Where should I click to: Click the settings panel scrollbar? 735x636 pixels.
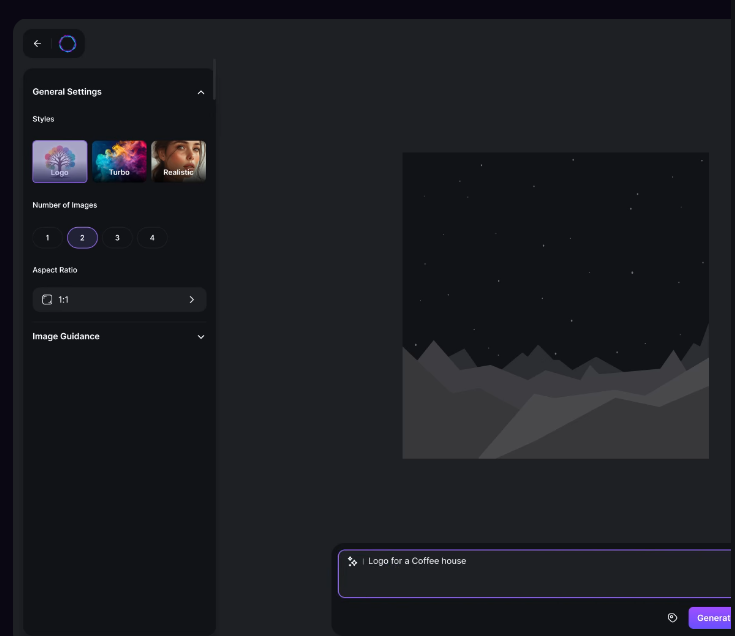click(x=214, y=79)
